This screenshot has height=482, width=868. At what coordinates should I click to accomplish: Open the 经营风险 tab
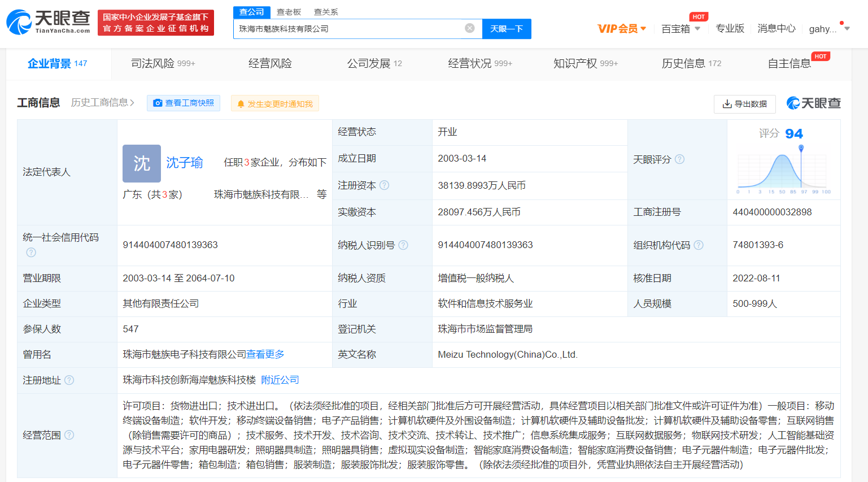[x=270, y=63]
